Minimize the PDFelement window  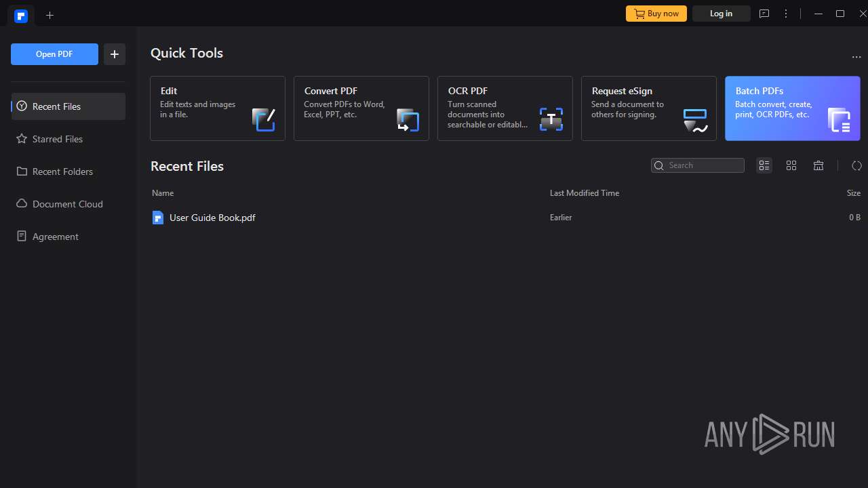pyautogui.click(x=818, y=14)
